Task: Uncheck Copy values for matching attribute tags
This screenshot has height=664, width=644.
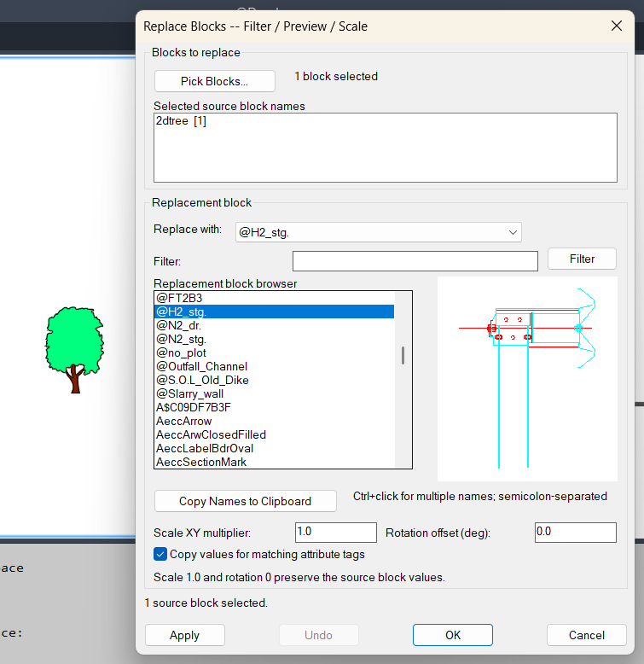Action: tap(160, 554)
